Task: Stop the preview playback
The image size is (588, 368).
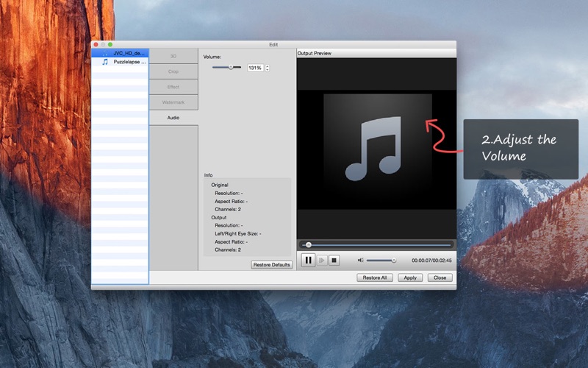Action: tap(334, 260)
